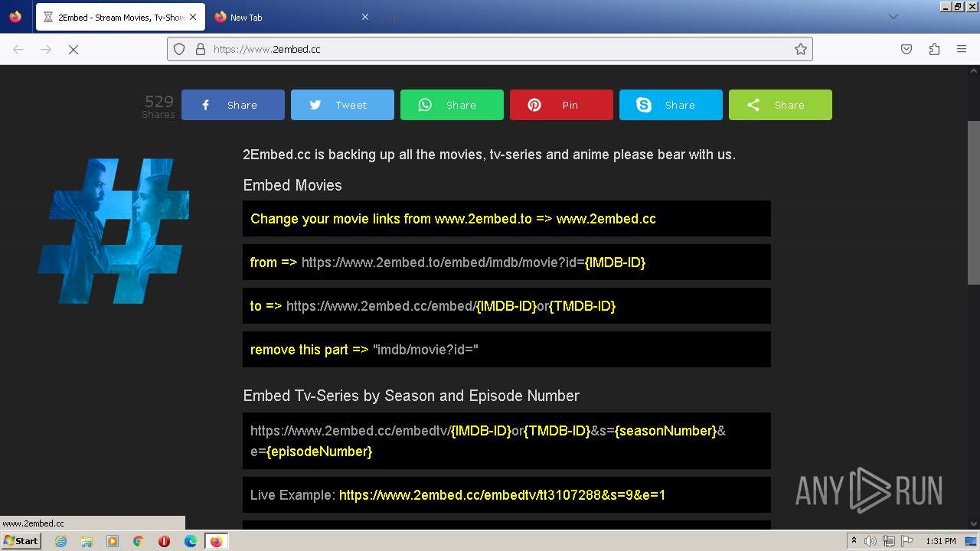The image size is (980, 551).
Task: Click the Twitter Tweet button
Action: click(342, 105)
